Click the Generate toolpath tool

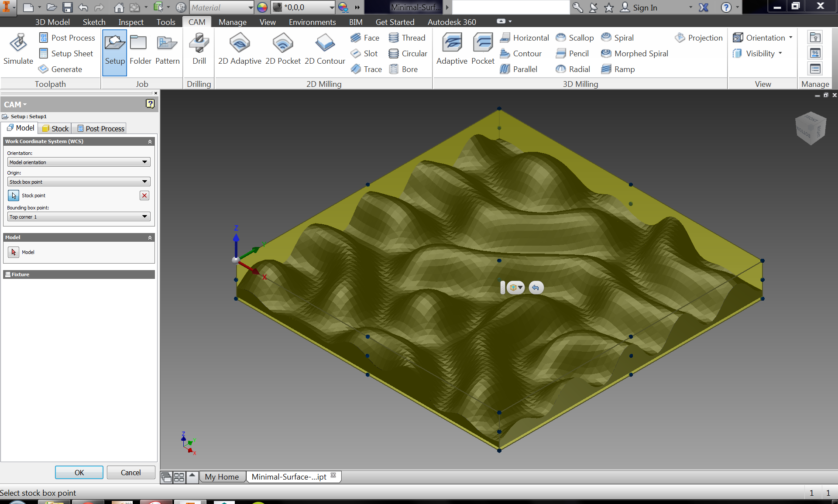60,69
